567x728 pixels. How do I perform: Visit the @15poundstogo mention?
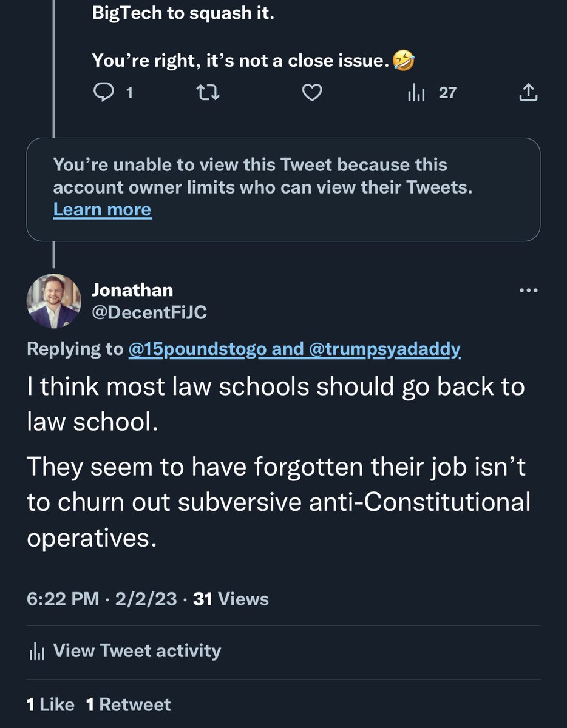(x=193, y=350)
